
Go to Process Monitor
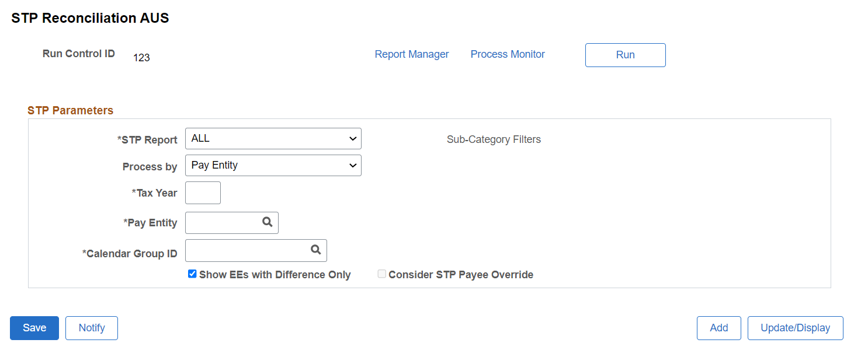point(508,54)
